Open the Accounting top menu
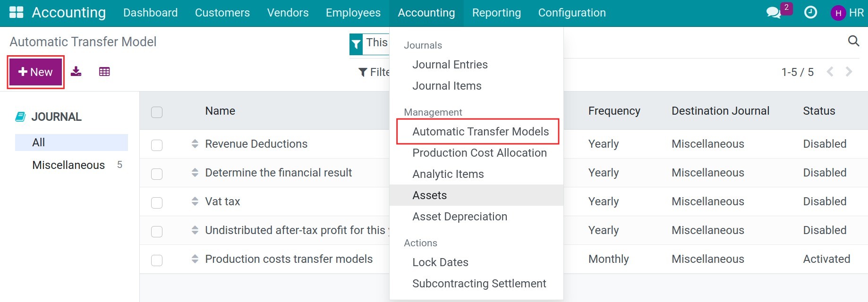This screenshot has width=868, height=302. (x=426, y=13)
